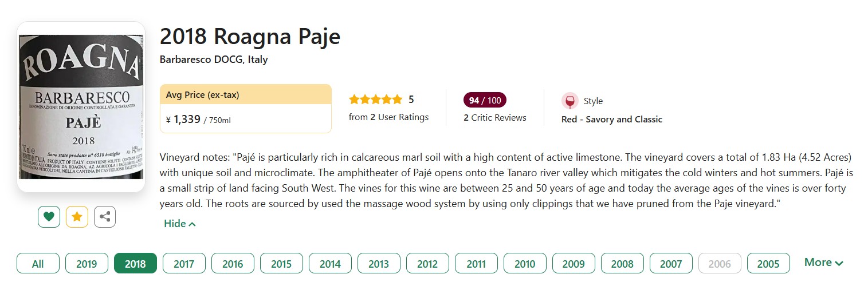Screen dimensions: 868x290
Task: Select the All vintages tab
Action: [38, 264]
